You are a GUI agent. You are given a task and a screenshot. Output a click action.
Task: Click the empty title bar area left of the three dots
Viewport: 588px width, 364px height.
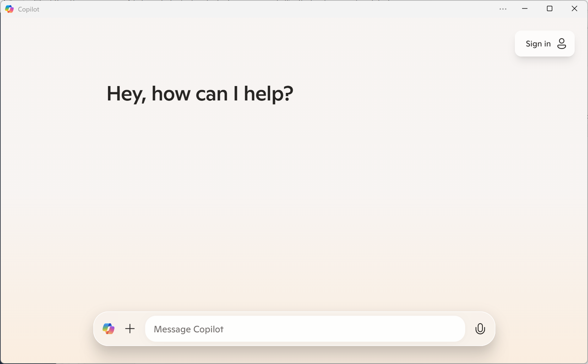pos(288,9)
